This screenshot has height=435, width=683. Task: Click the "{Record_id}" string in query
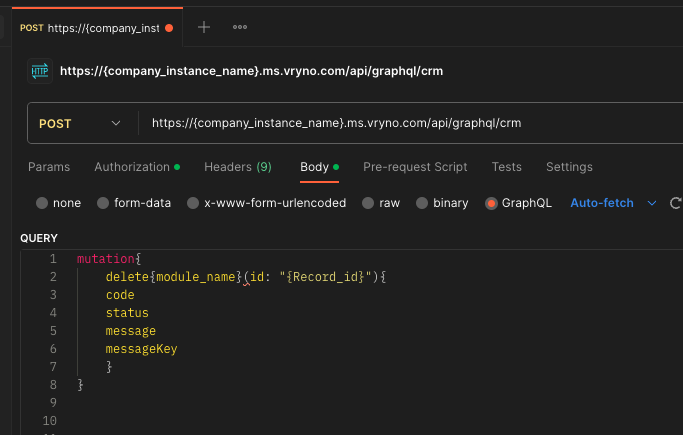tap(325, 277)
